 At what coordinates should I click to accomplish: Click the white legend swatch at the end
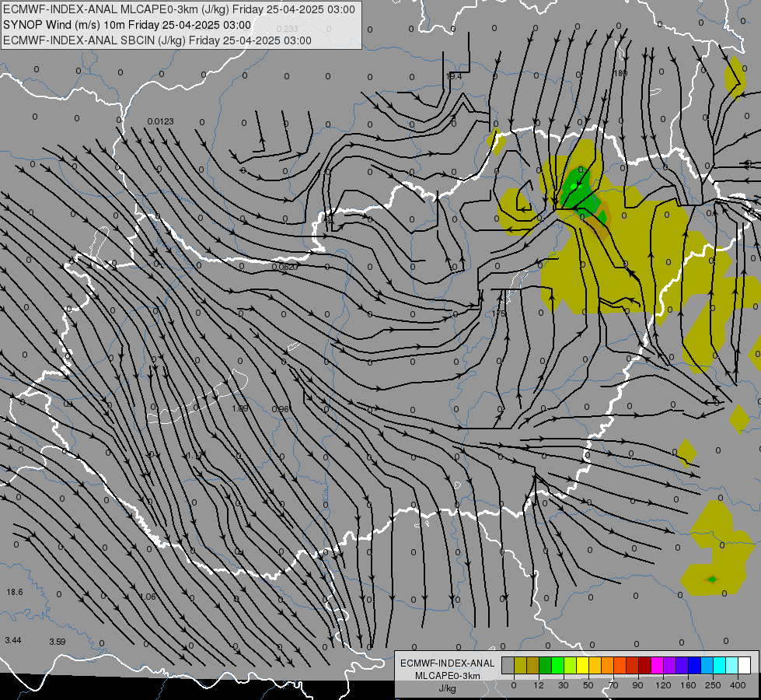(745, 665)
